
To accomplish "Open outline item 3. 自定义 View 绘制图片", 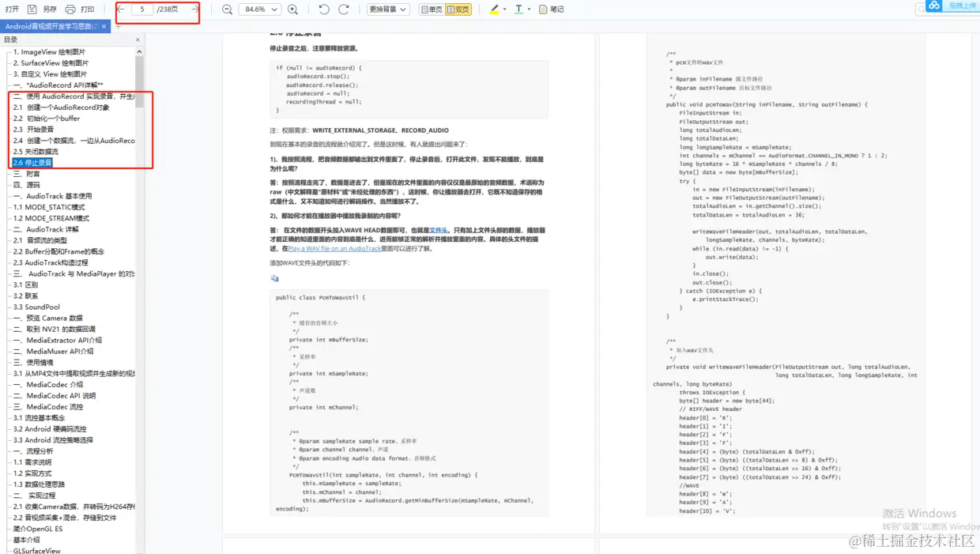I will [50, 74].
